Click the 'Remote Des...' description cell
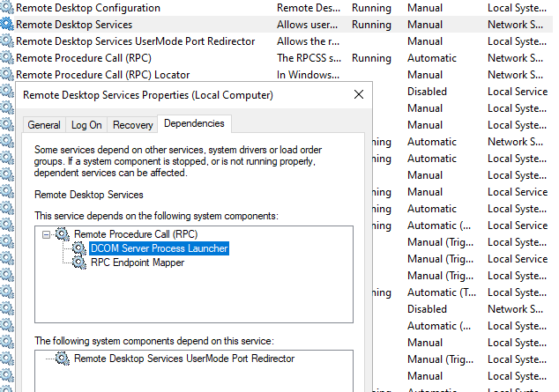 pyautogui.click(x=309, y=8)
